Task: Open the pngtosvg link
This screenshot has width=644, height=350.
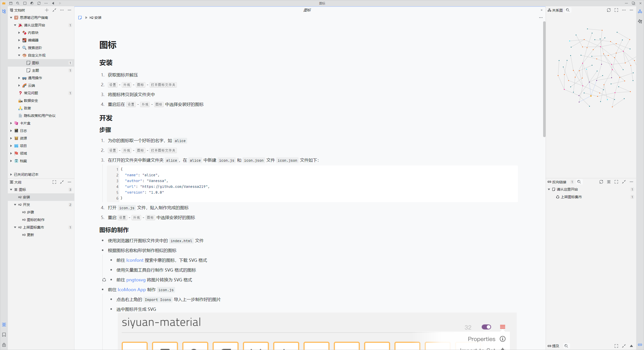Action: pos(136,280)
